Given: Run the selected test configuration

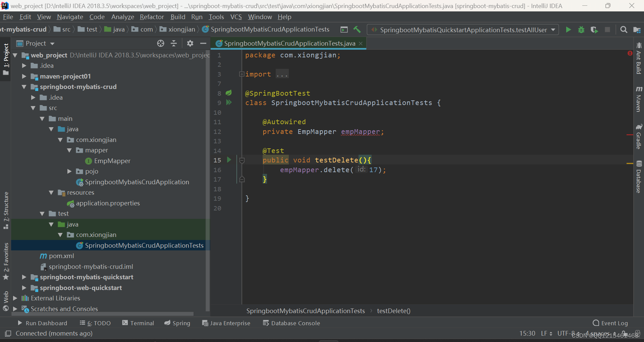Looking at the screenshot, I should 568,30.
